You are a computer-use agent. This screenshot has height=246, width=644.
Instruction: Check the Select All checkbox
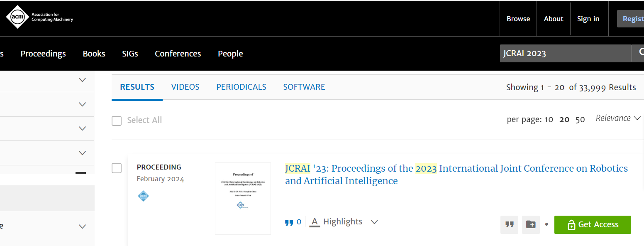pyautogui.click(x=117, y=121)
